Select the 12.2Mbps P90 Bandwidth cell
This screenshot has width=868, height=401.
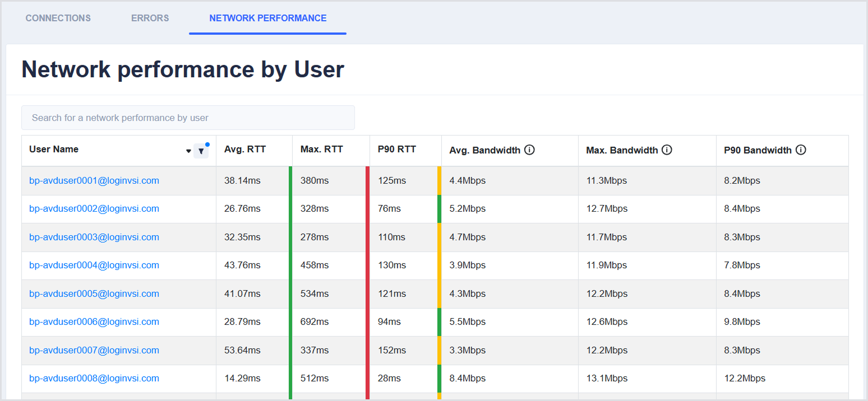click(782, 378)
